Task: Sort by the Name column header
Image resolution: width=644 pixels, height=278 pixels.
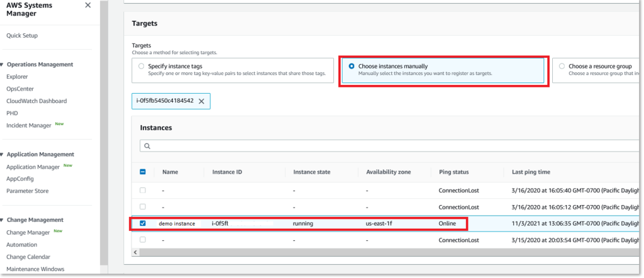Action: pos(170,172)
